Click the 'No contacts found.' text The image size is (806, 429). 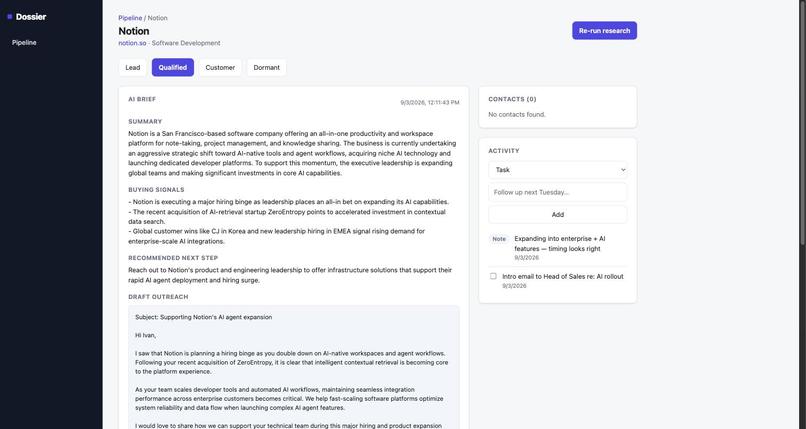(x=517, y=115)
